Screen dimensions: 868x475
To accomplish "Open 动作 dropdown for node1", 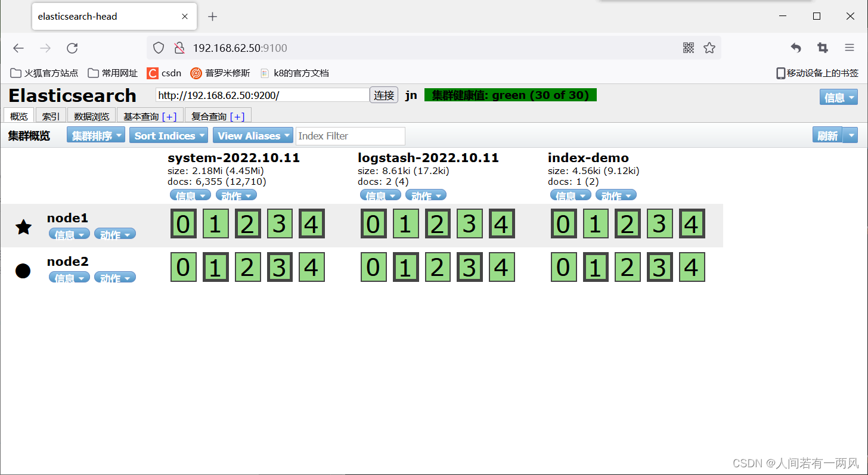I will (115, 234).
